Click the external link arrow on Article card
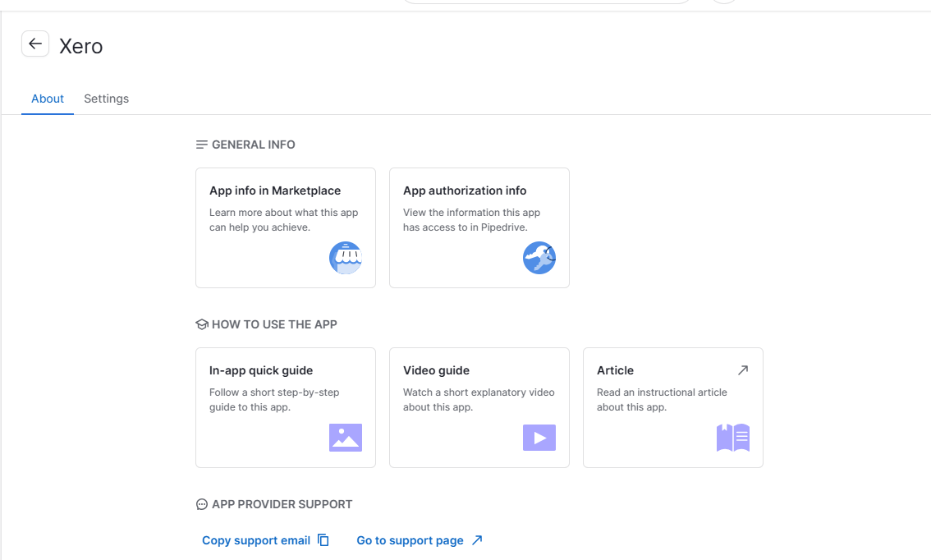 pyautogui.click(x=743, y=370)
